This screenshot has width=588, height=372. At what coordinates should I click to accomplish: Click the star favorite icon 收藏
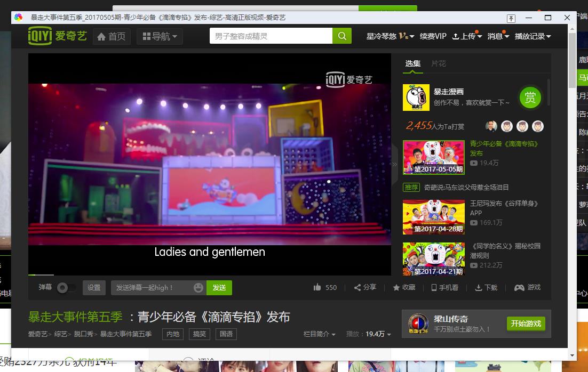tap(396, 287)
